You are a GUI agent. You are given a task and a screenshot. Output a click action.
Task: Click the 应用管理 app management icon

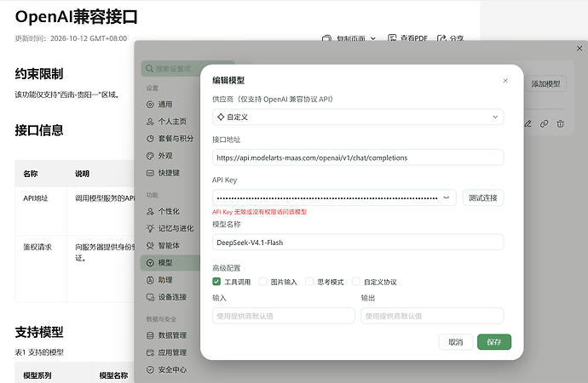pos(150,352)
